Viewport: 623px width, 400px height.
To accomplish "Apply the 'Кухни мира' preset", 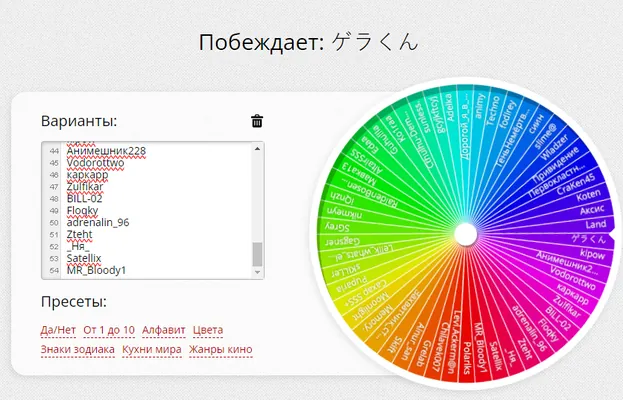I will point(152,350).
